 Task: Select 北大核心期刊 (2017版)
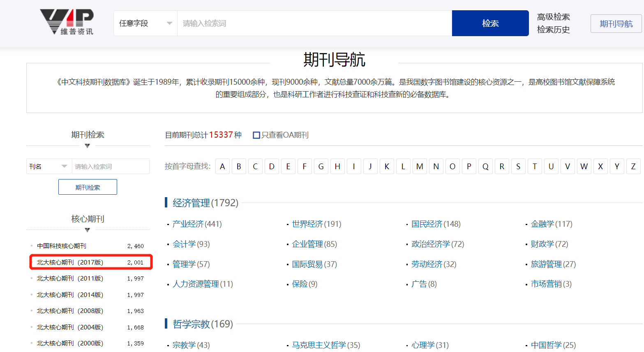point(70,262)
